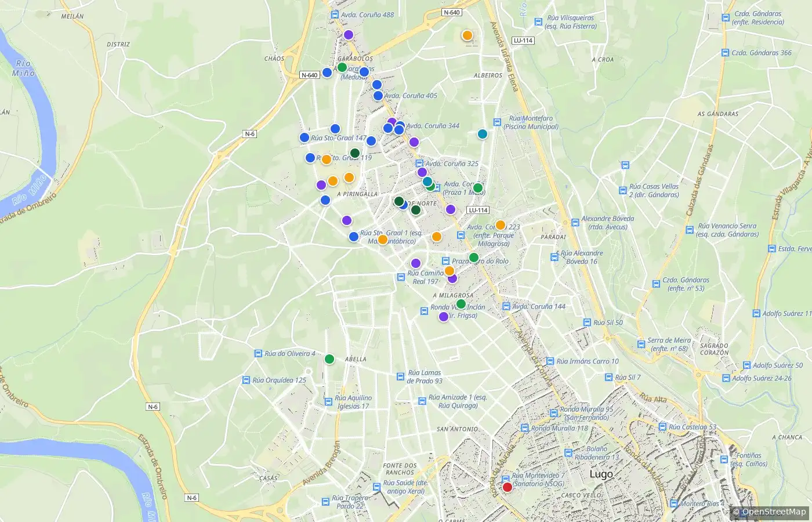
Task: Click the Rúa Montefaro Piscina Municipal stop icon
Action: (497, 122)
